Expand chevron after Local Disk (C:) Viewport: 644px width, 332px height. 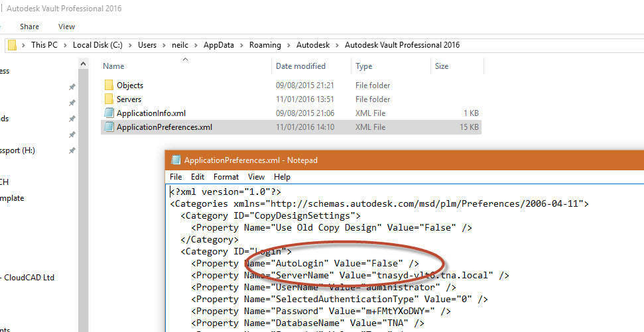tap(130, 45)
